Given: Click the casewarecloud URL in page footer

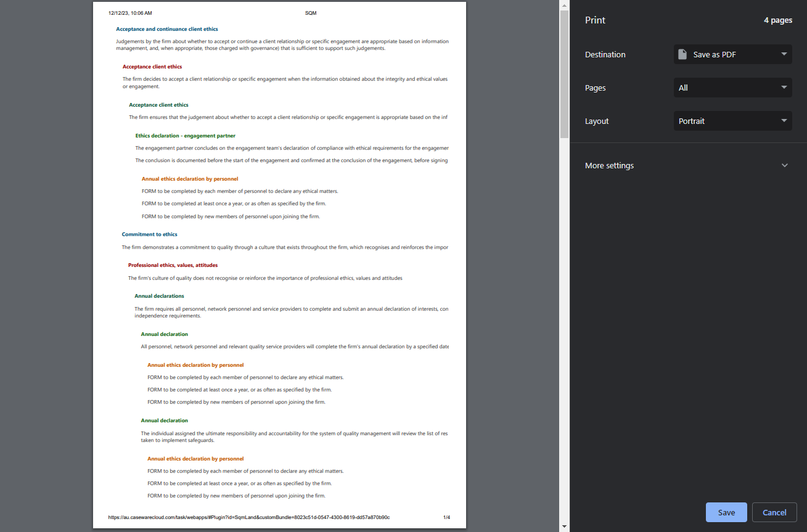Looking at the screenshot, I should (x=249, y=517).
